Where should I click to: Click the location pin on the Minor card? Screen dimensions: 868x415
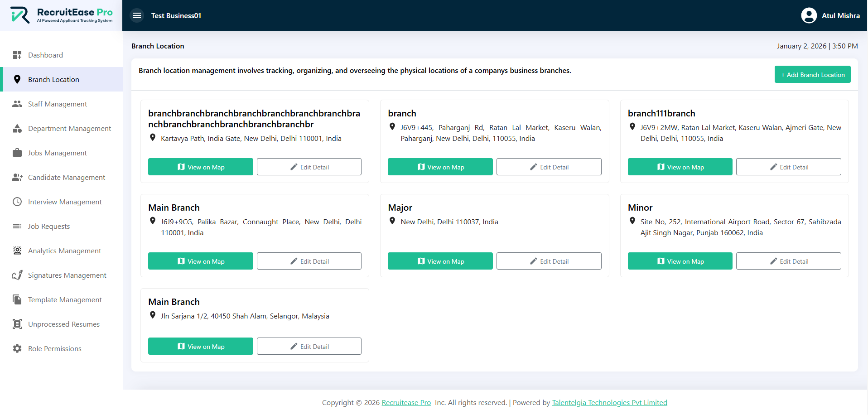[x=632, y=221]
